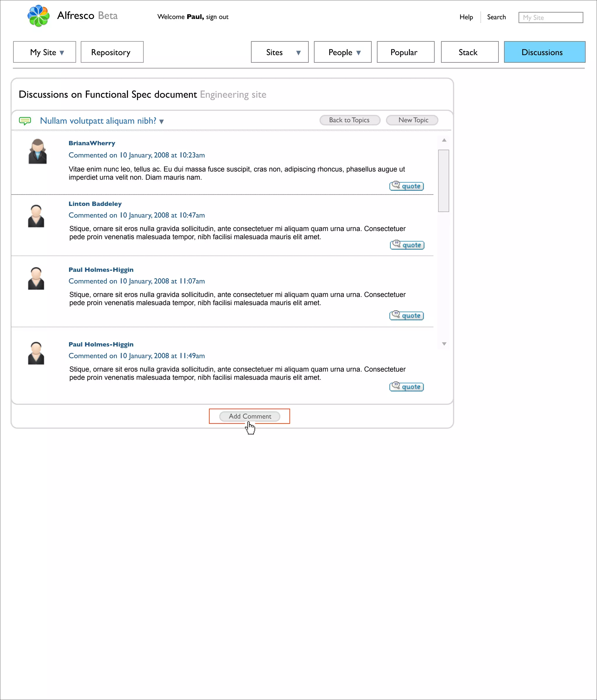Click the green discussion topic icon
The width and height of the screenshot is (597, 700).
coord(25,121)
